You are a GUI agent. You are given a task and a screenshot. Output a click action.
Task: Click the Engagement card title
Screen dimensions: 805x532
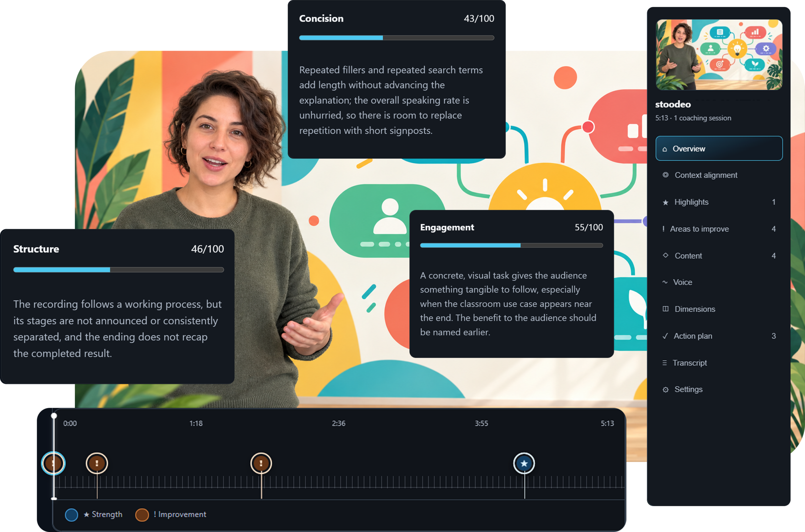click(x=447, y=227)
